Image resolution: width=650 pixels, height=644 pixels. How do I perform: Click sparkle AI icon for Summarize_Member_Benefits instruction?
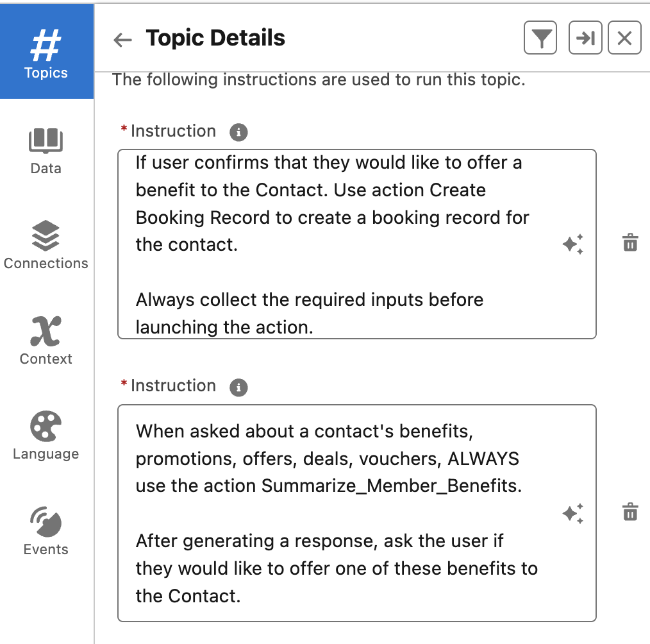pyautogui.click(x=572, y=514)
